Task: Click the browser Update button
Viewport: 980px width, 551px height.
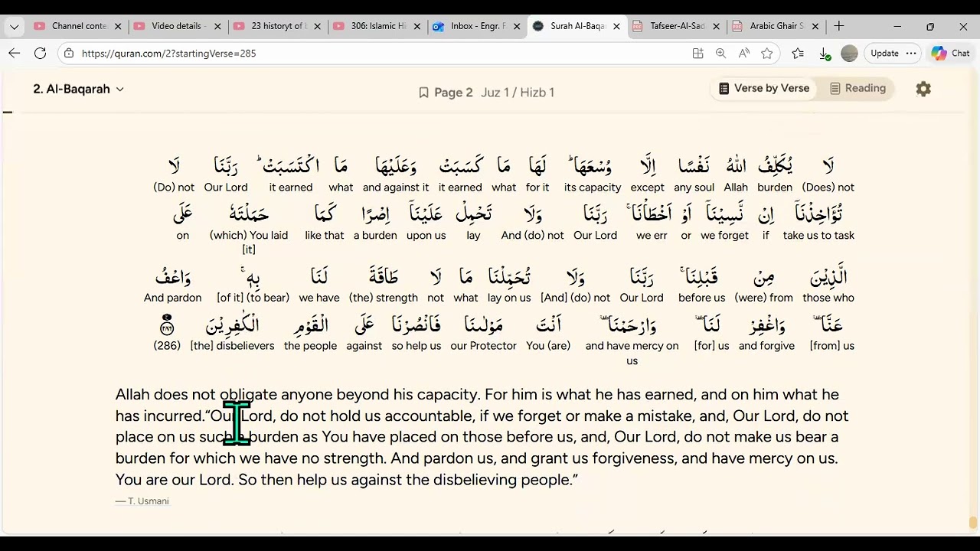Action: [884, 53]
